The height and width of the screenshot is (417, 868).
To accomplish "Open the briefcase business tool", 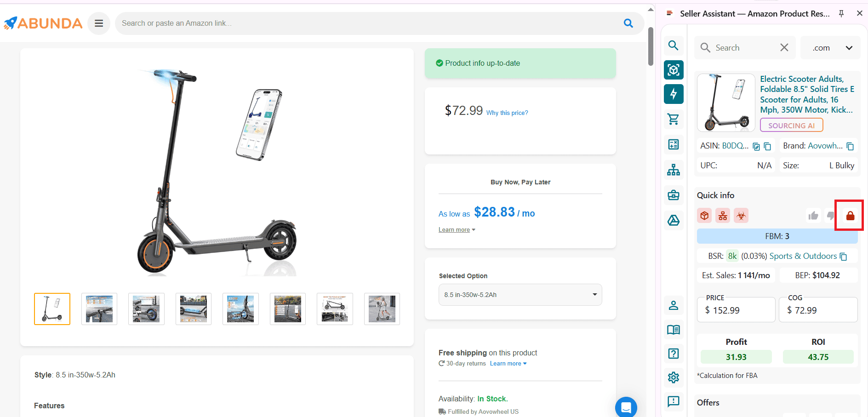I will 673,195.
